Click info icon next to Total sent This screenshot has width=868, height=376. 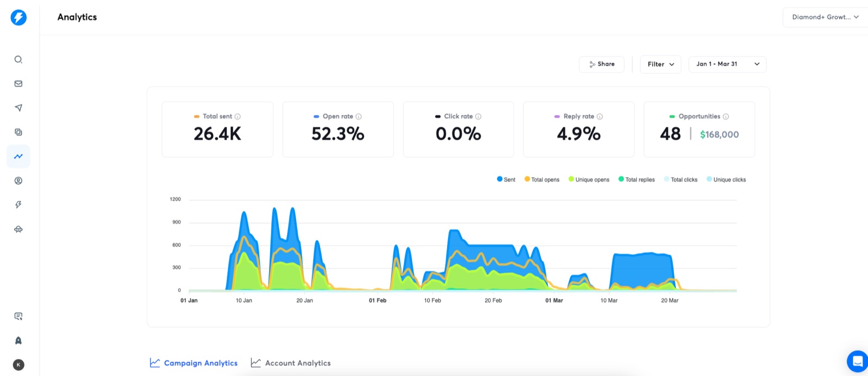pos(238,116)
